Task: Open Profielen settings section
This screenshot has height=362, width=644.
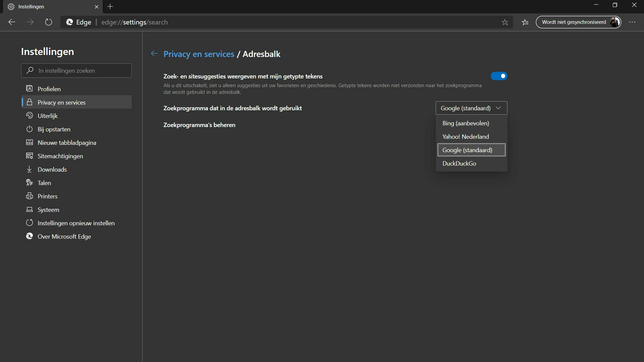Action: [49, 89]
